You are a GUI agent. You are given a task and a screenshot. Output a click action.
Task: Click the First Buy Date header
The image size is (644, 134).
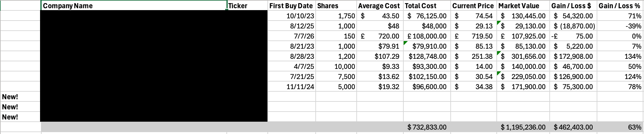point(291,6)
